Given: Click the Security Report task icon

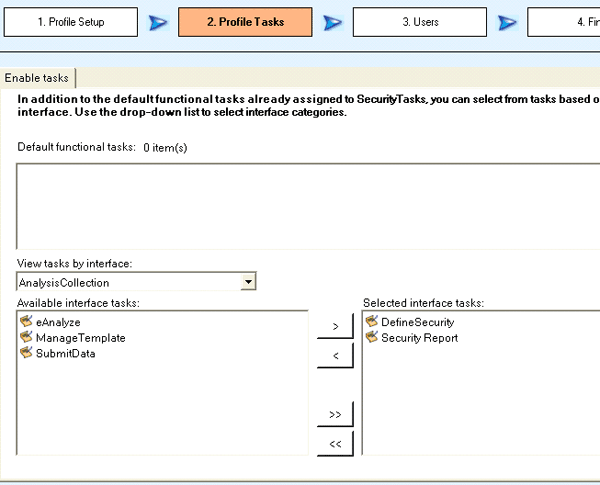Looking at the screenshot, I should tap(372, 338).
